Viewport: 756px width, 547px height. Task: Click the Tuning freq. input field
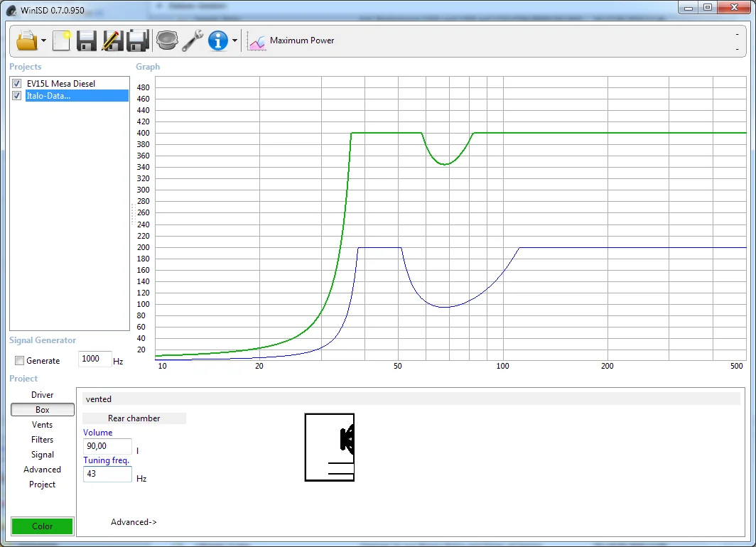(107, 475)
